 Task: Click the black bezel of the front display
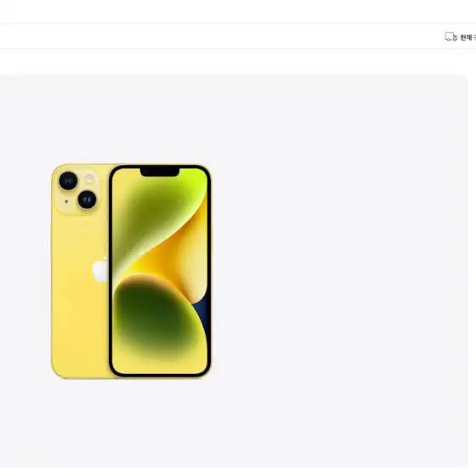110,271
